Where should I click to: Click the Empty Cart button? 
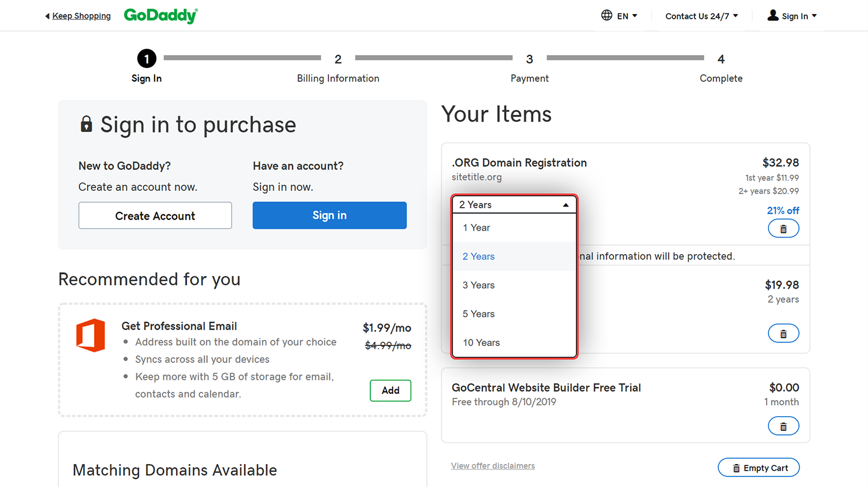coord(759,468)
